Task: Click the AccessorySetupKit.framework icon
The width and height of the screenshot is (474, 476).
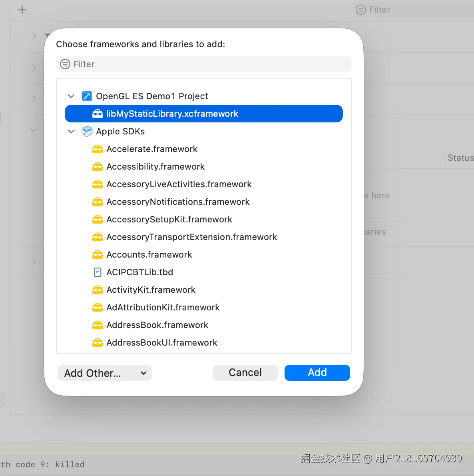Action: pos(98,220)
